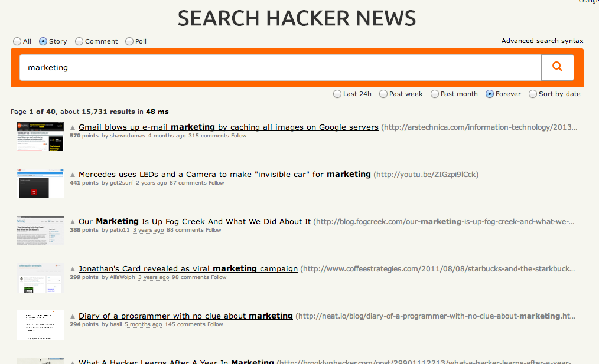Follow the Fog Creek marketing story

pyautogui.click(x=213, y=230)
